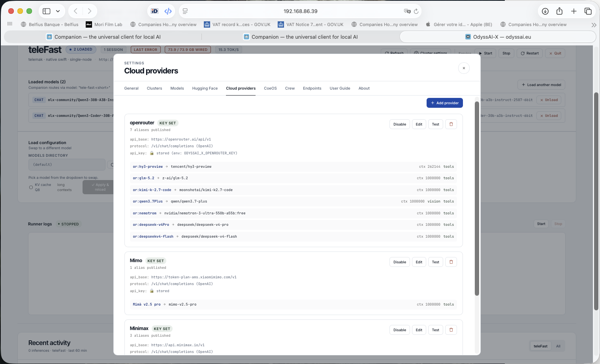The width and height of the screenshot is (600, 364).
Task: Go back with Safari's back arrow
Action: 76,11
